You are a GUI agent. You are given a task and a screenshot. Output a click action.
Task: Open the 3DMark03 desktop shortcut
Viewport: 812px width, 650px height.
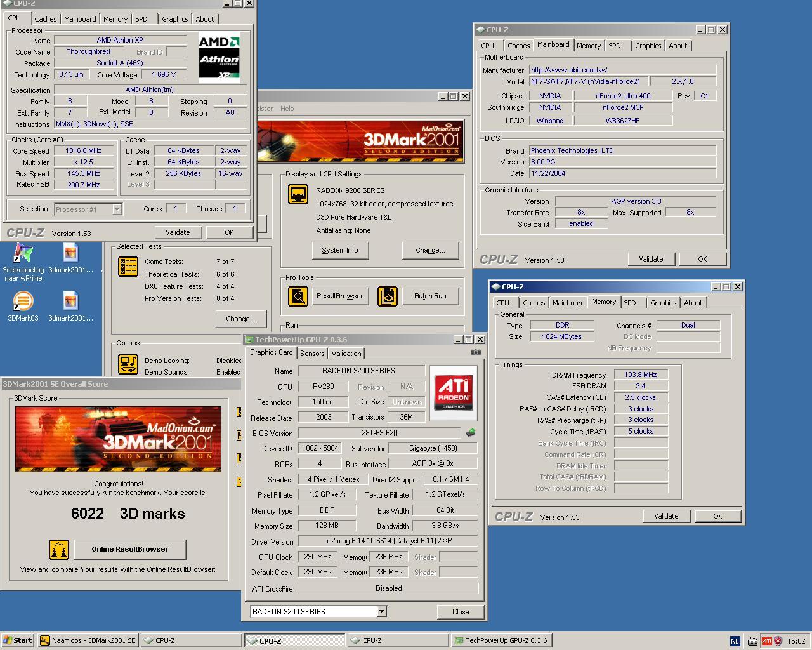[x=23, y=306]
